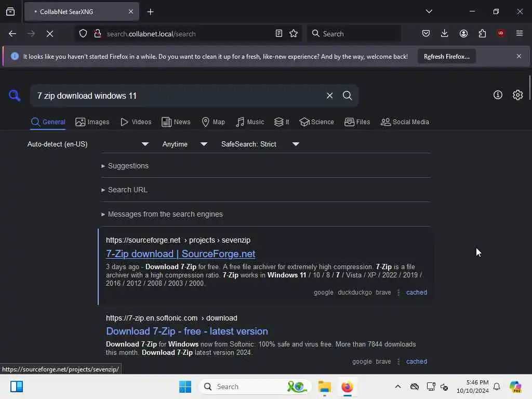Screen dimensions: 532x399
Task: Open tracking protection shield icon
Action: click(x=83, y=34)
